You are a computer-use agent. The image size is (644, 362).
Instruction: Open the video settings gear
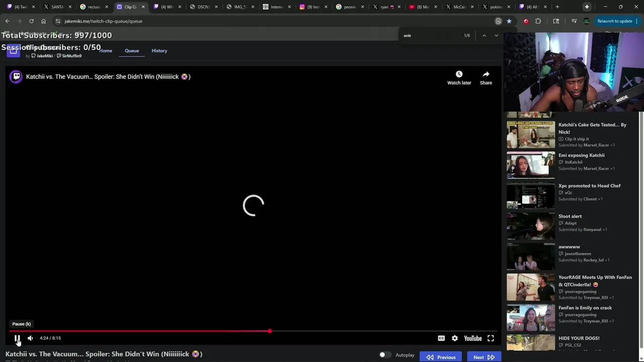[x=455, y=338]
